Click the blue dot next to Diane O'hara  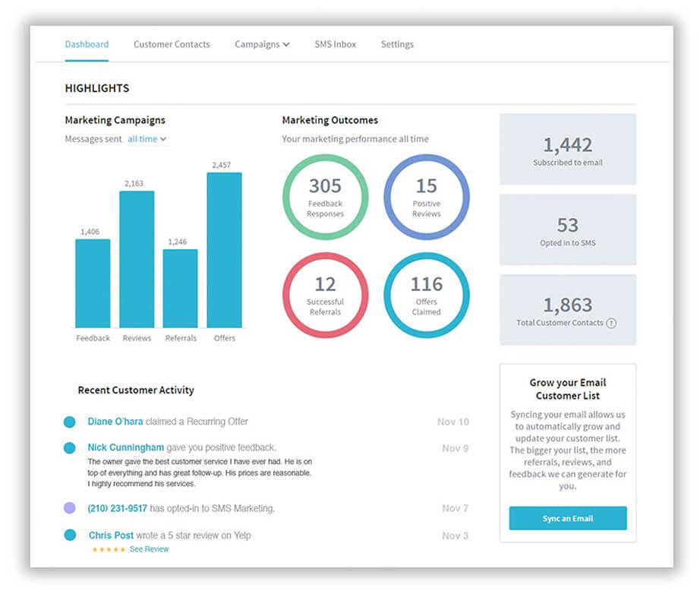70,422
